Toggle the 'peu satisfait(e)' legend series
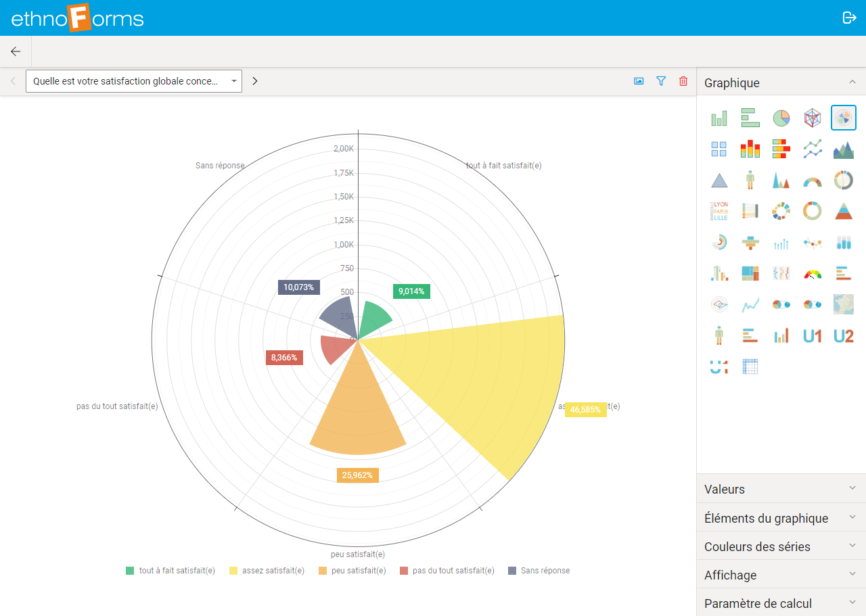866x616 pixels. (352, 571)
